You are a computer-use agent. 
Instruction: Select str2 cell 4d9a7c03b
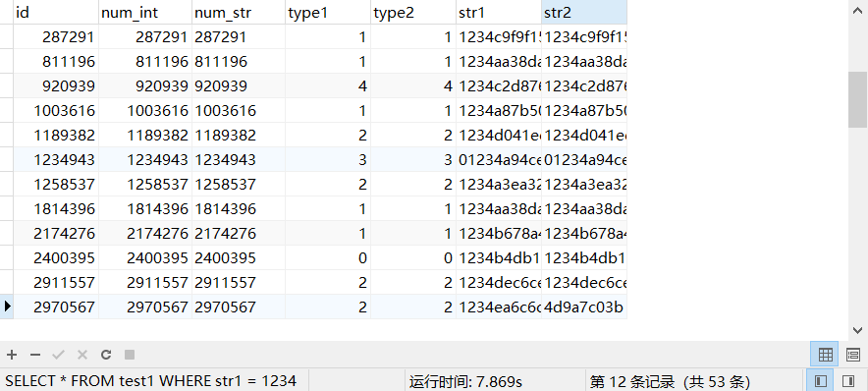(x=584, y=307)
